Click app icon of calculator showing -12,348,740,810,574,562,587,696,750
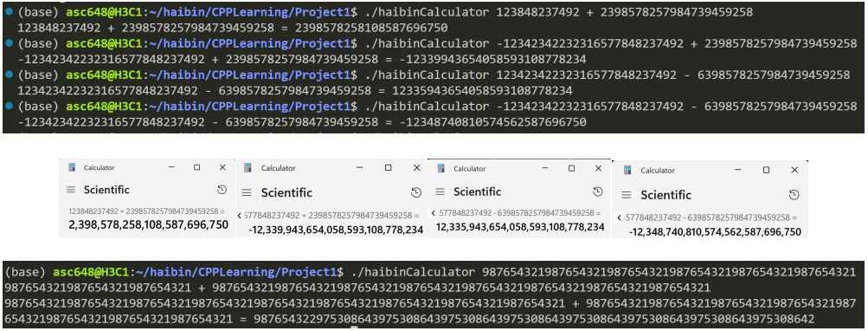Screen dimensions: 868x331 (627, 171)
